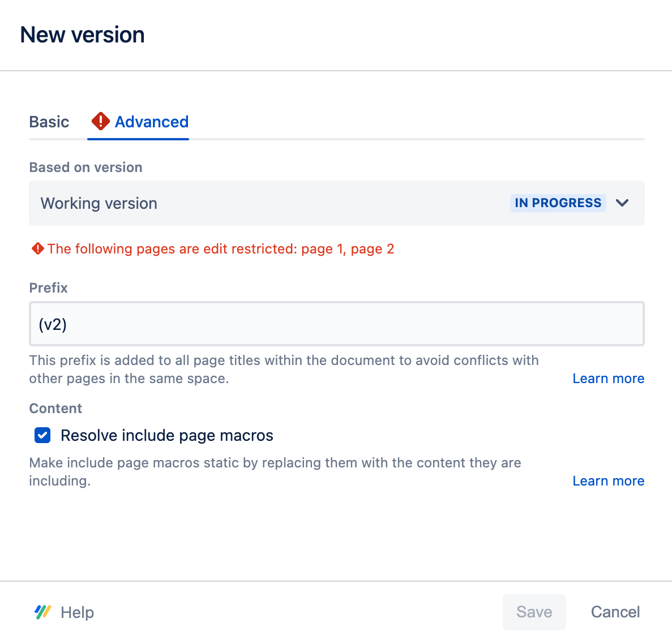Click the chevron icon on the version selector
The image size is (672, 640).
tap(622, 203)
